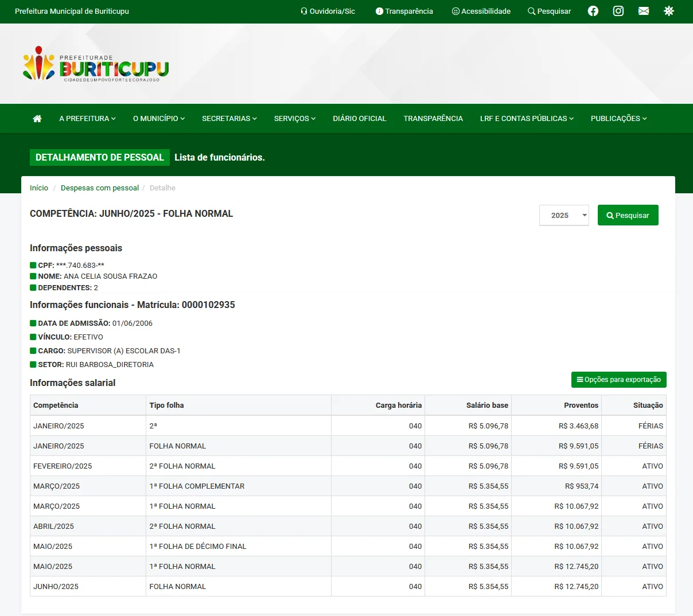Screen dimensions: 693x616
Task: Open the Instagram profile icon
Action: pos(618,11)
